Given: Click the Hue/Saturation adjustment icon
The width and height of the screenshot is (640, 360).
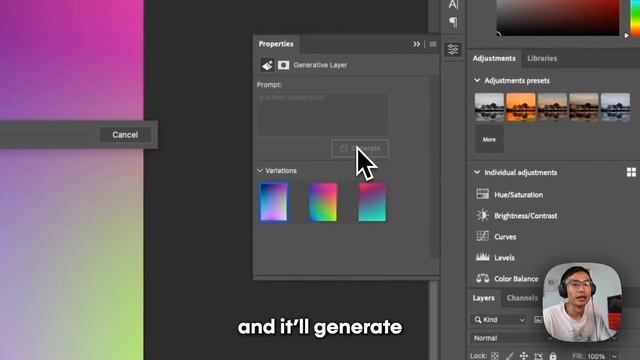Looking at the screenshot, I should point(482,194).
